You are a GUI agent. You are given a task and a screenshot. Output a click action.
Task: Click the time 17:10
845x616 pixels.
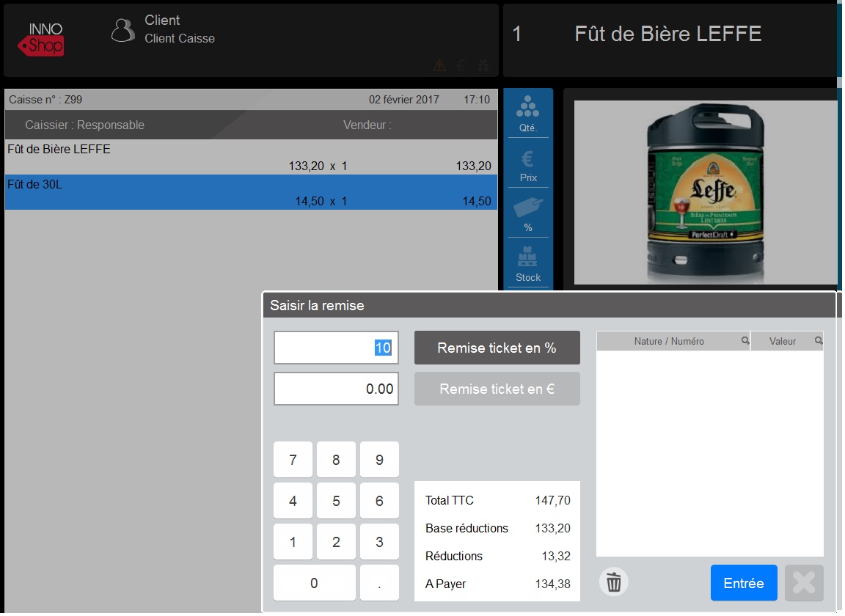477,100
